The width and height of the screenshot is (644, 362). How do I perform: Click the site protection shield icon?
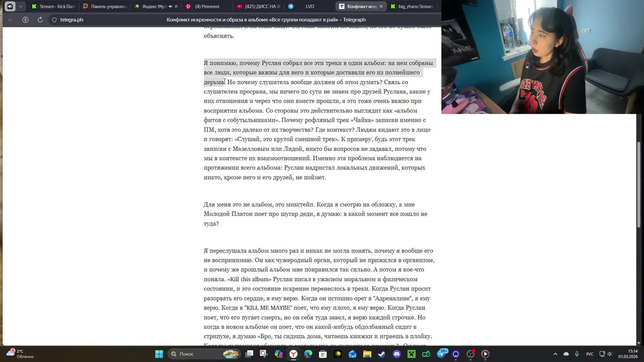click(54, 20)
